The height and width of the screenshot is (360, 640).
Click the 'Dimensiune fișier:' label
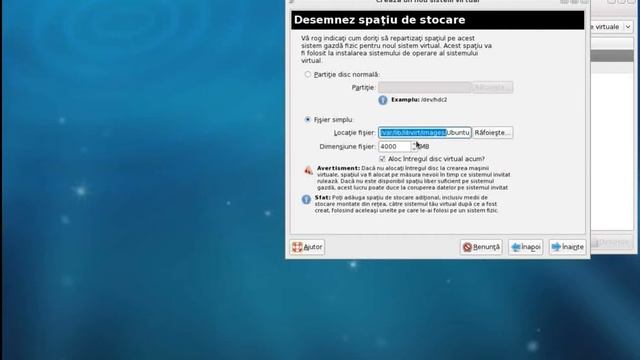coord(347,147)
